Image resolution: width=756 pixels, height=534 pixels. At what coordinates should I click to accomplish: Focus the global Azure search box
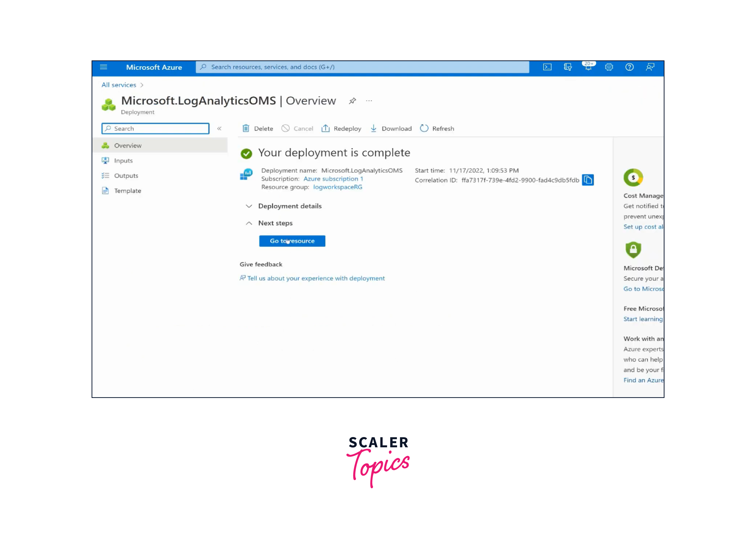click(x=362, y=67)
